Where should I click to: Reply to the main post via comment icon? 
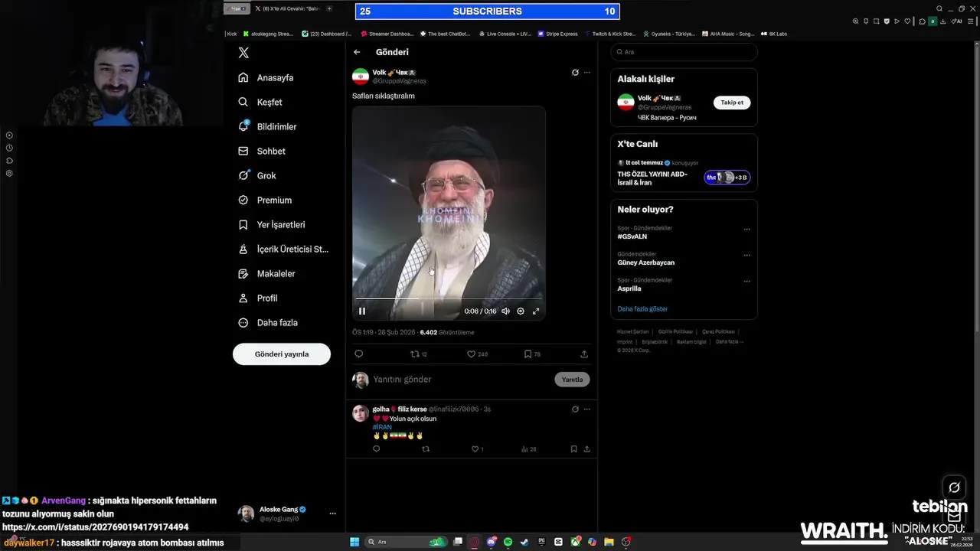click(x=358, y=354)
